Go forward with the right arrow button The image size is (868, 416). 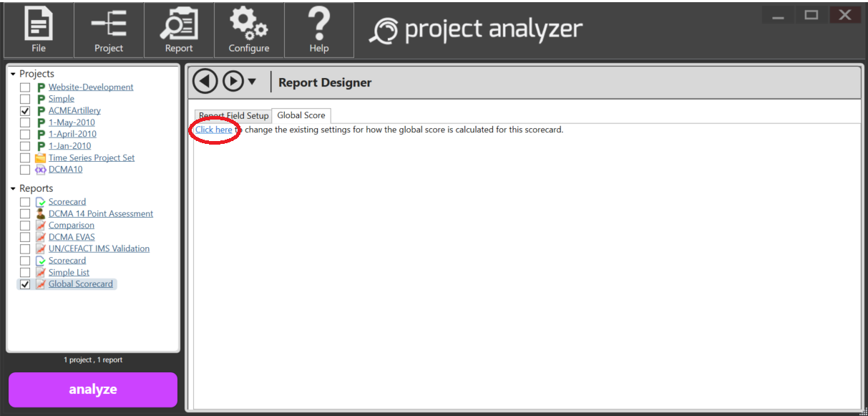tap(233, 82)
